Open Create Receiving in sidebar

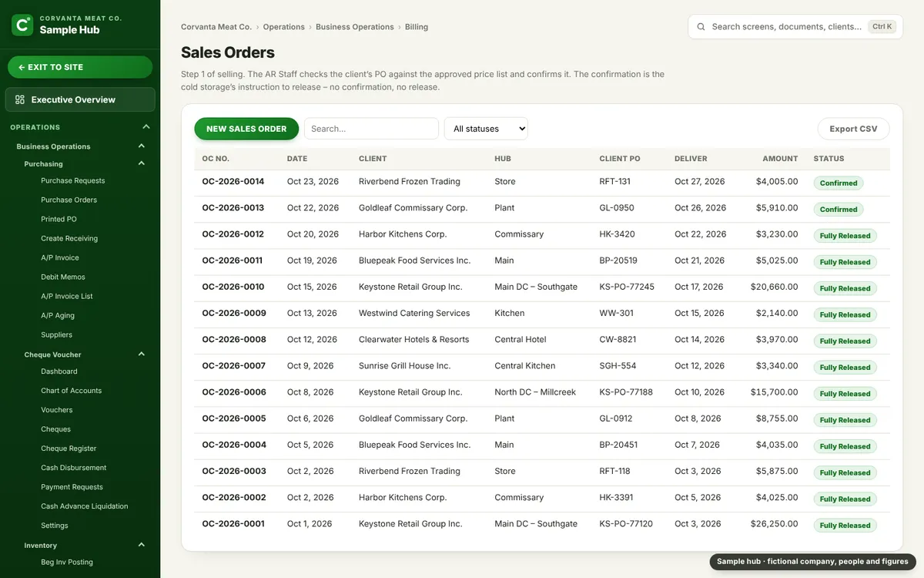[x=69, y=238]
